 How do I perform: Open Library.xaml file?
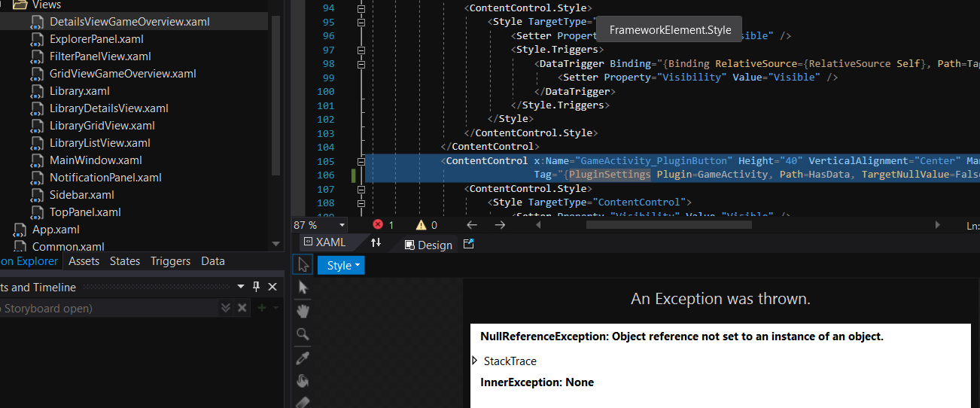tap(79, 91)
